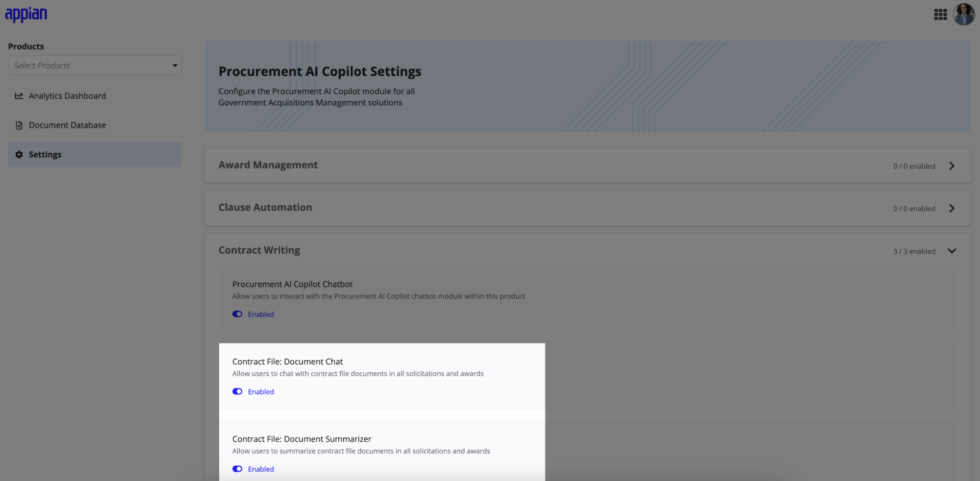Select Settings in the sidebar
This screenshot has width=980, height=481.
[95, 154]
